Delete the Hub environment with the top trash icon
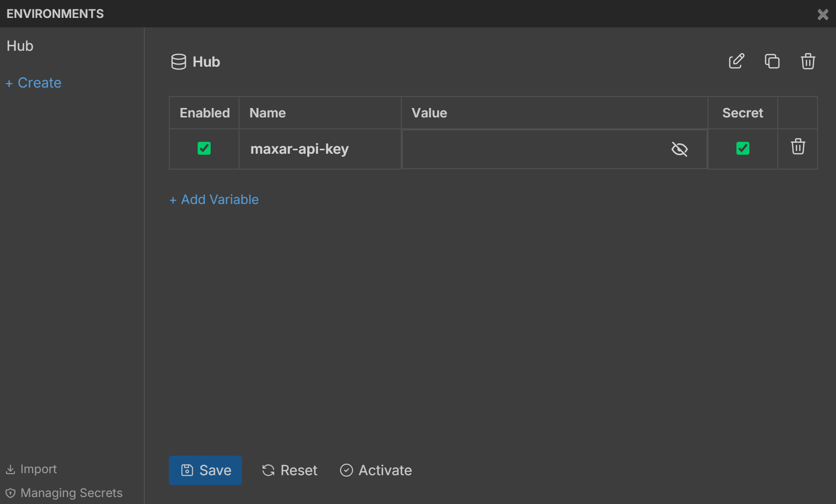The height and width of the screenshot is (504, 836). coord(808,61)
